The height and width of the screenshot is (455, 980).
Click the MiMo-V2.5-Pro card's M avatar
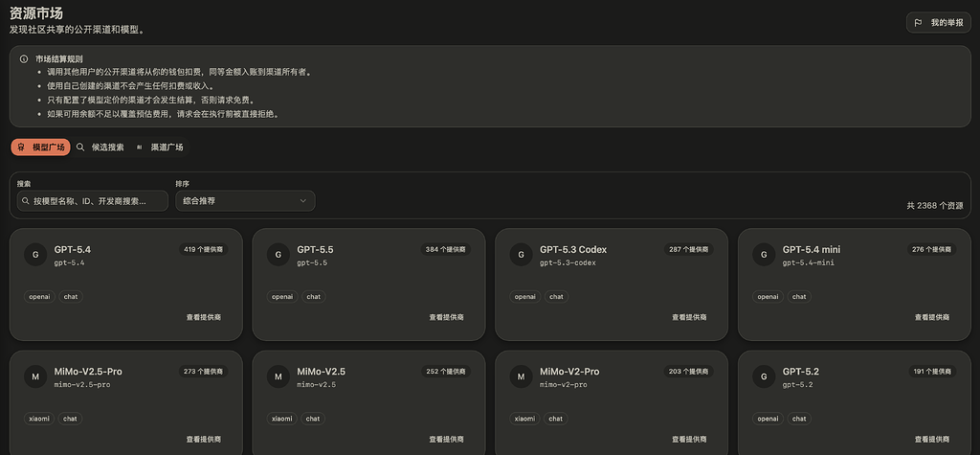click(x=35, y=376)
